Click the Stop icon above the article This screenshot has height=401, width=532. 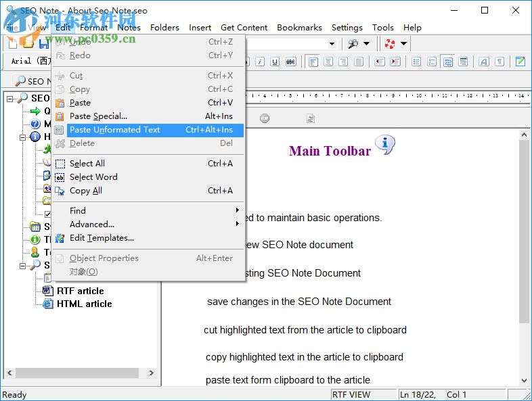pos(265,118)
